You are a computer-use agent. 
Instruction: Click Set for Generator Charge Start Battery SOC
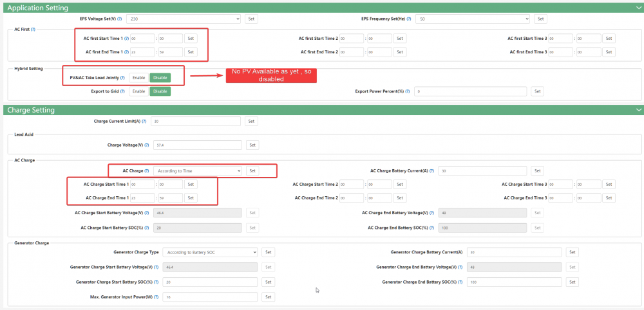[x=268, y=282]
